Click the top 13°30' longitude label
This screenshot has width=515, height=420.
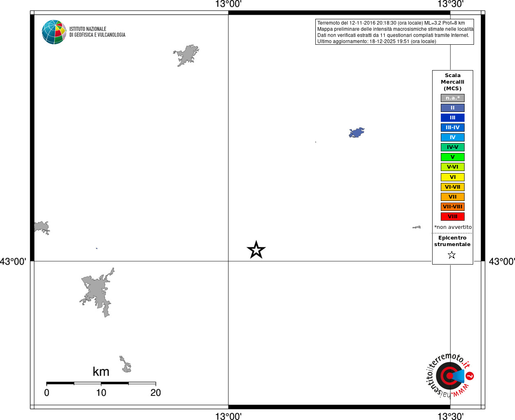pyautogui.click(x=450, y=4)
